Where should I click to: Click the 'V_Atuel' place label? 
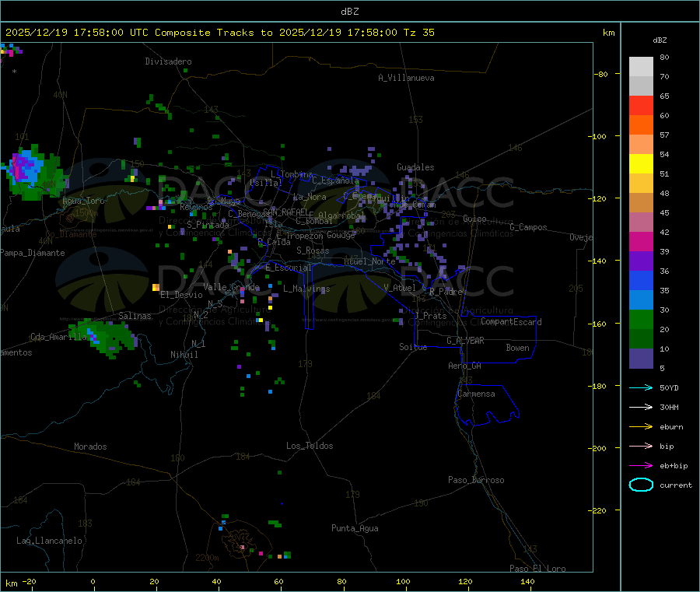tap(400, 288)
